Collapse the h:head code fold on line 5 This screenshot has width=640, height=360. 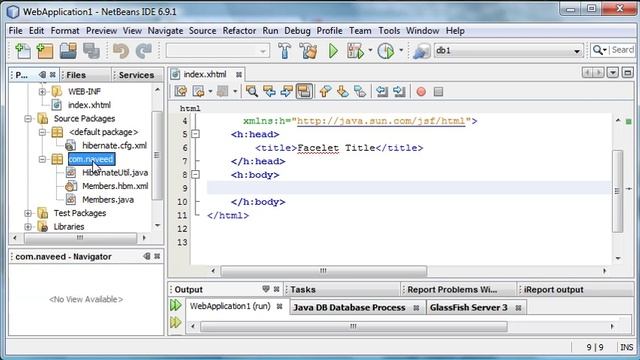196,134
